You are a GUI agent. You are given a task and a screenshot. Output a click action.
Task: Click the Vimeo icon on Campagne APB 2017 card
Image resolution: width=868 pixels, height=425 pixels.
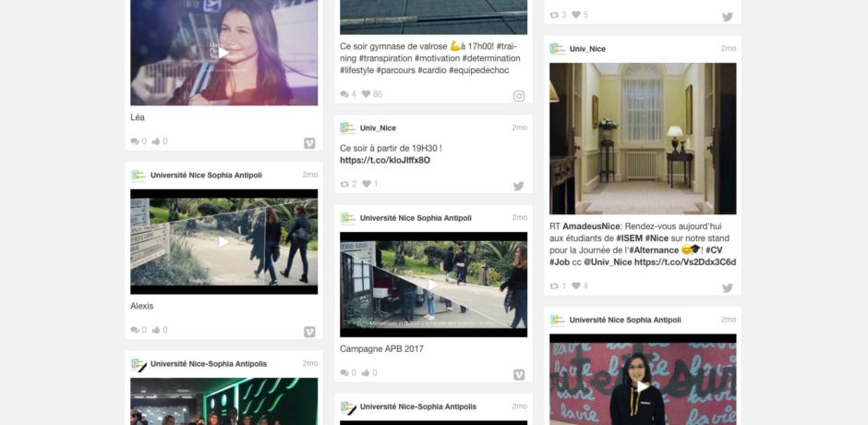[519, 374]
